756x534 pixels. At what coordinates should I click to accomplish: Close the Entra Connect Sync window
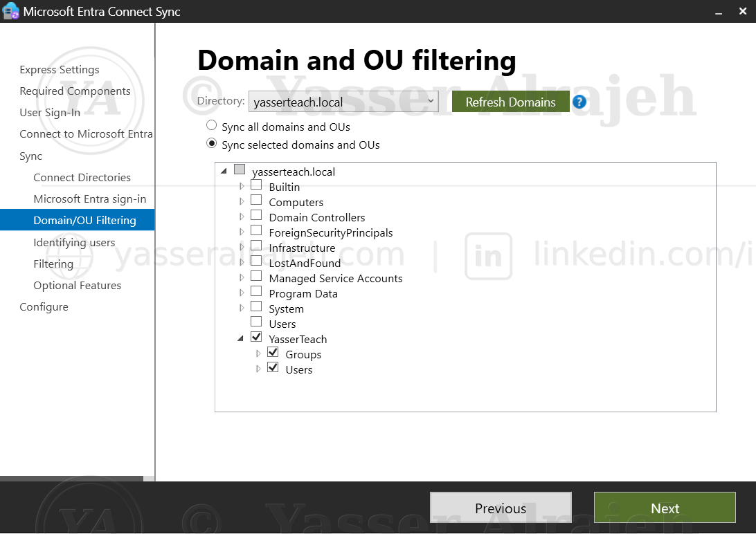(742, 11)
